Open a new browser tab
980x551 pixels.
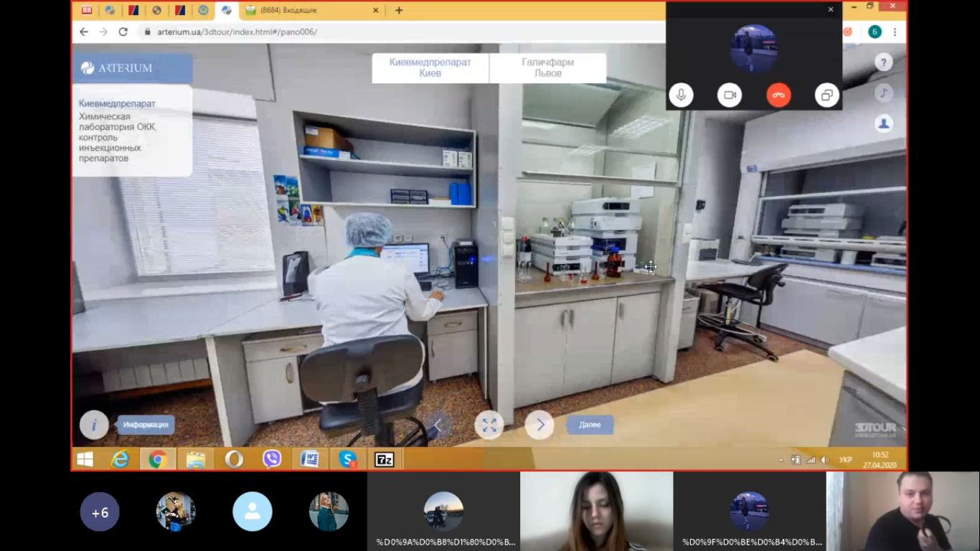(x=399, y=10)
